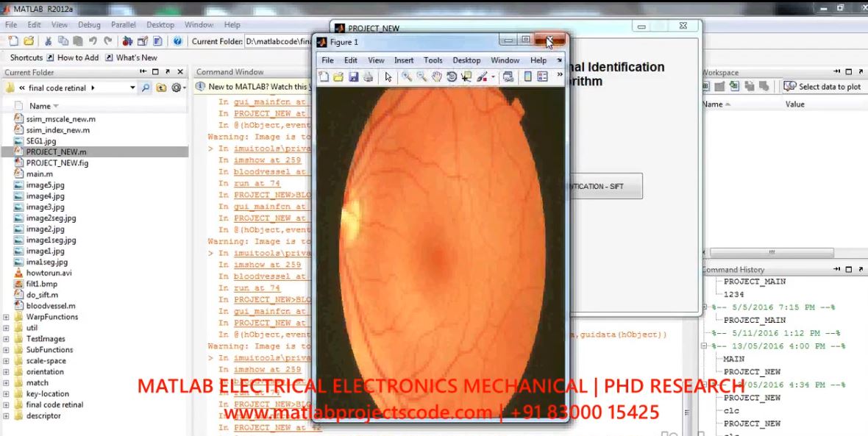Viewport: 868px width, 436px height.
Task: Undock the Current Folder panel arrow icon
Action: (168, 72)
